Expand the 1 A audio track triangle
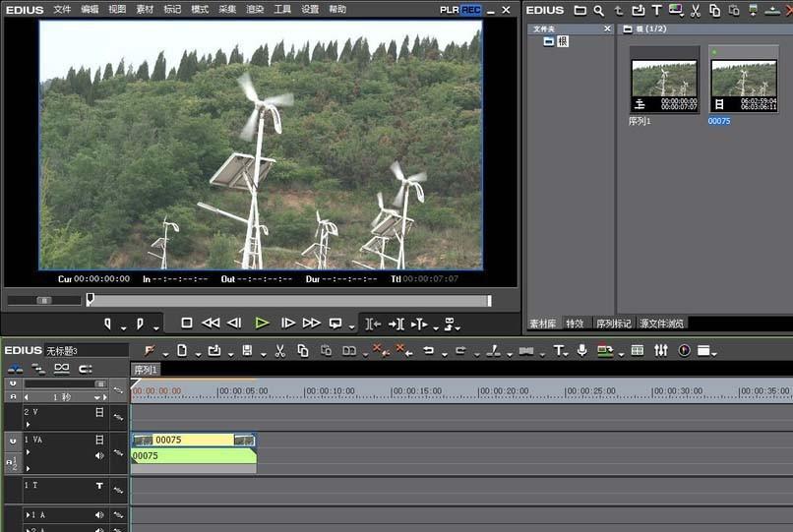Image resolution: width=793 pixels, height=532 pixels. [x=29, y=515]
